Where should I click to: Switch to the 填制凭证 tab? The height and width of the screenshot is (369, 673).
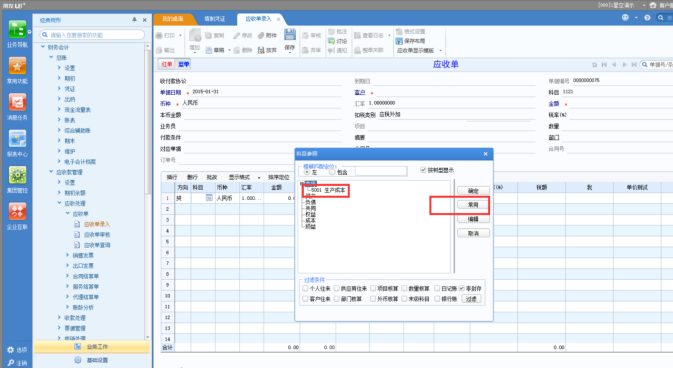215,19
